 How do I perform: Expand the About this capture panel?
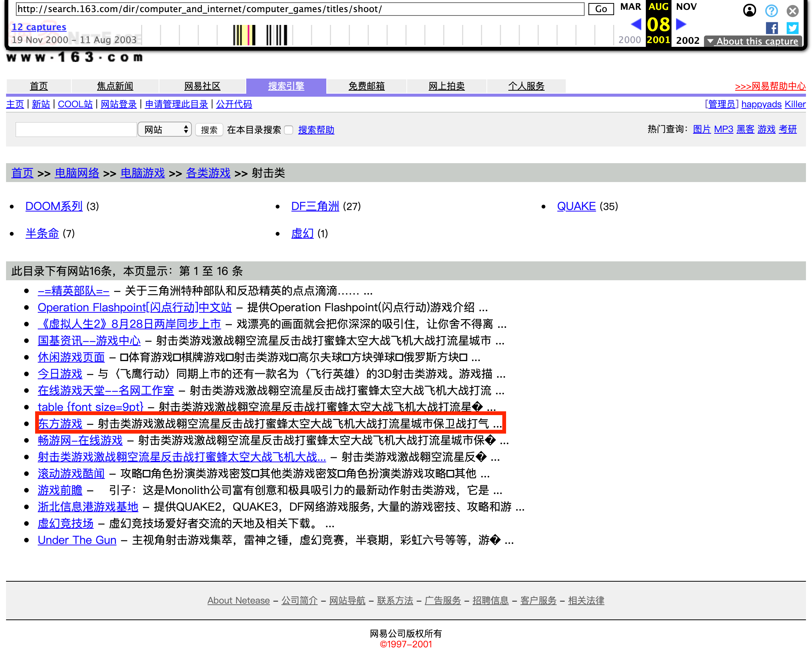[752, 41]
